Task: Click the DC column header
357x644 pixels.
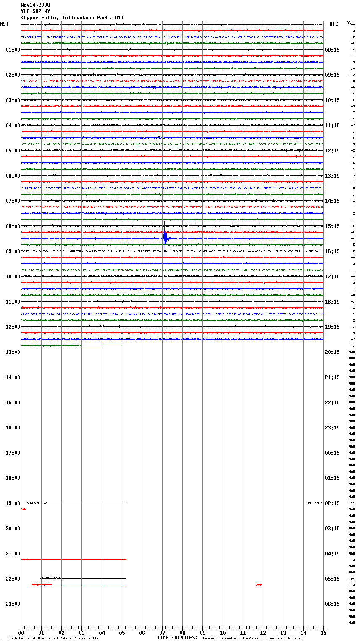Action: click(x=349, y=23)
